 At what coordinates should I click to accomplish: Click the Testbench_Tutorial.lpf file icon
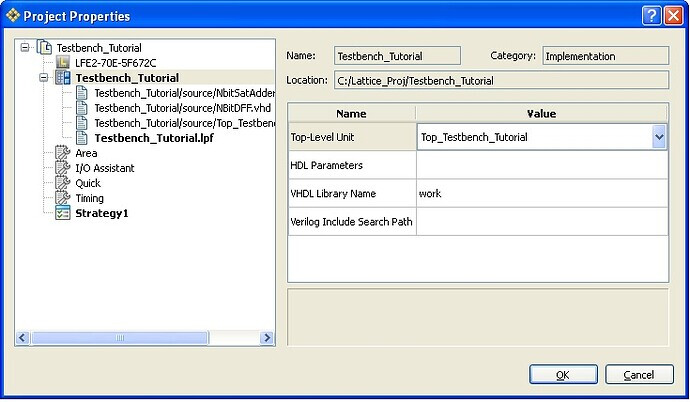click(81, 138)
